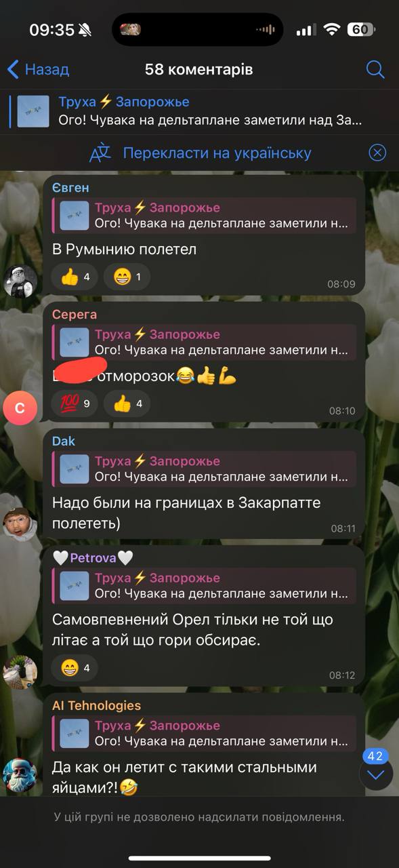This screenshot has width=399, height=868.
Task: Open AI Tehnologies' Santa avatar
Action: [20, 775]
